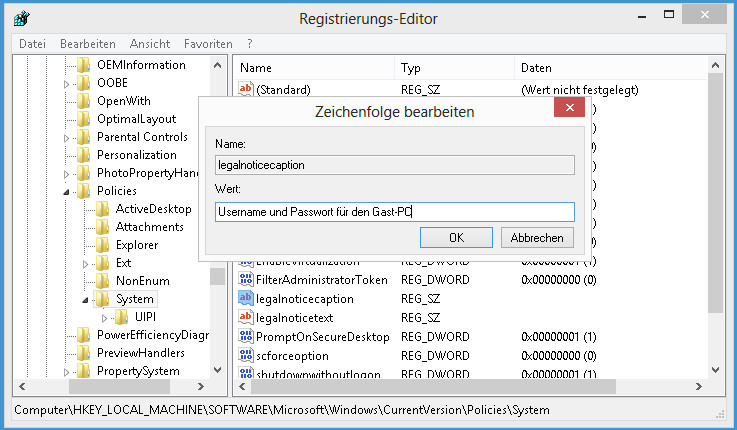Click the tree pane horizontal scrollbar thumb
Viewport: 737px width, 430px height.
pyautogui.click(x=119, y=386)
